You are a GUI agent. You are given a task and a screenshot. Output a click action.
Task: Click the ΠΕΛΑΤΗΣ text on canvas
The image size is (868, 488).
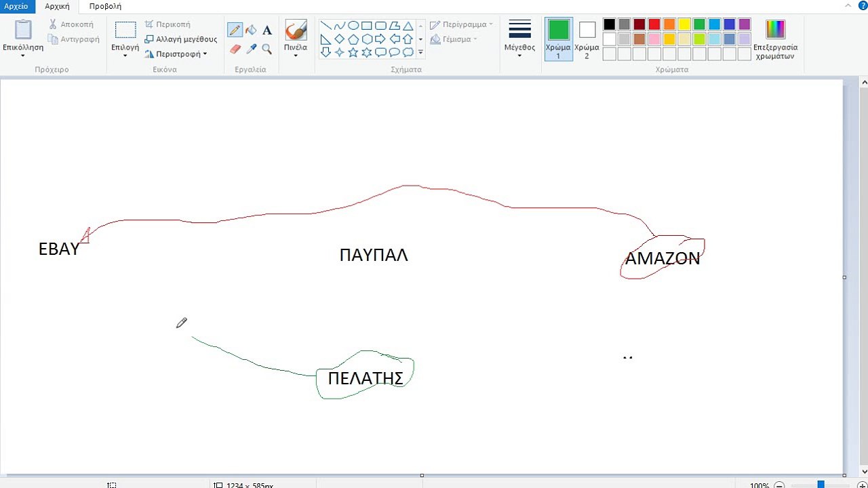tap(366, 378)
